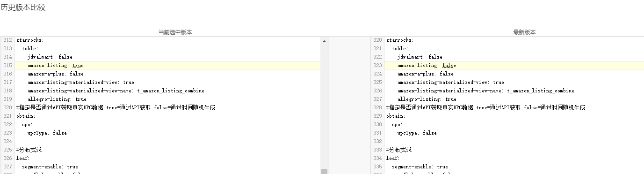Click line number 331 in the gutter
The image size is (644, 174).
[377, 133]
